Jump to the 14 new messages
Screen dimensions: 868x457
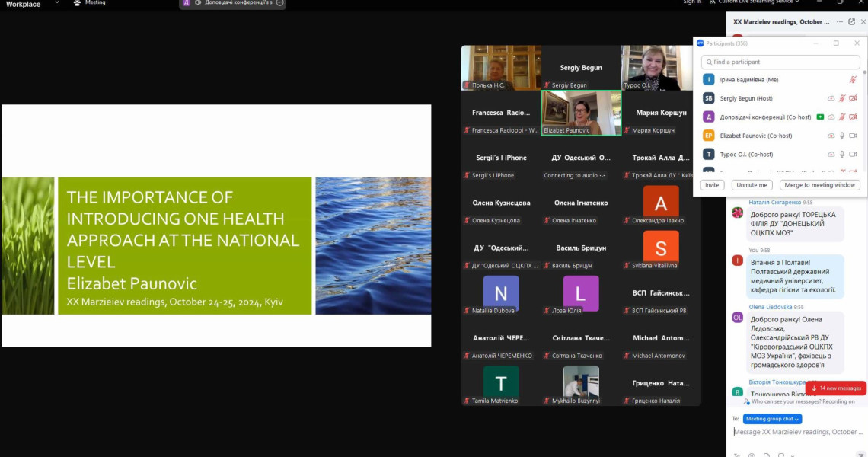[836, 388]
